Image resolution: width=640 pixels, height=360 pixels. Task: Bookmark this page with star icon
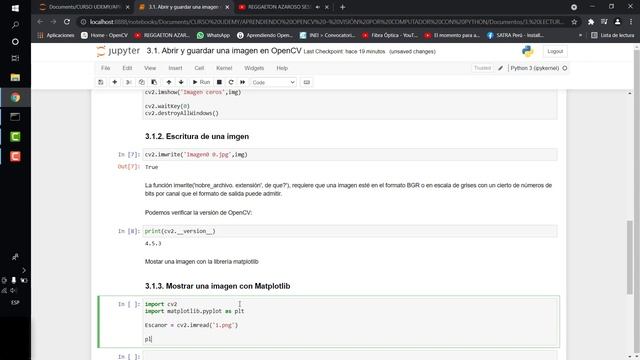[x=574, y=22]
